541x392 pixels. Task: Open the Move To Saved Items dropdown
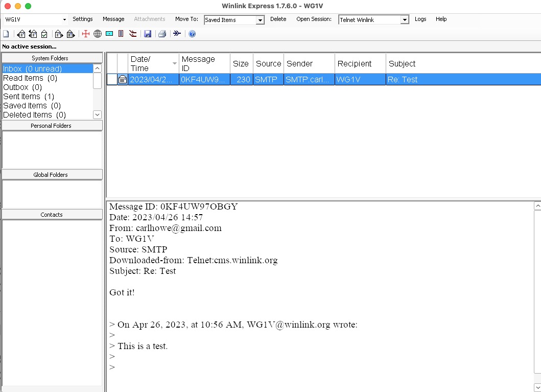tap(260, 20)
